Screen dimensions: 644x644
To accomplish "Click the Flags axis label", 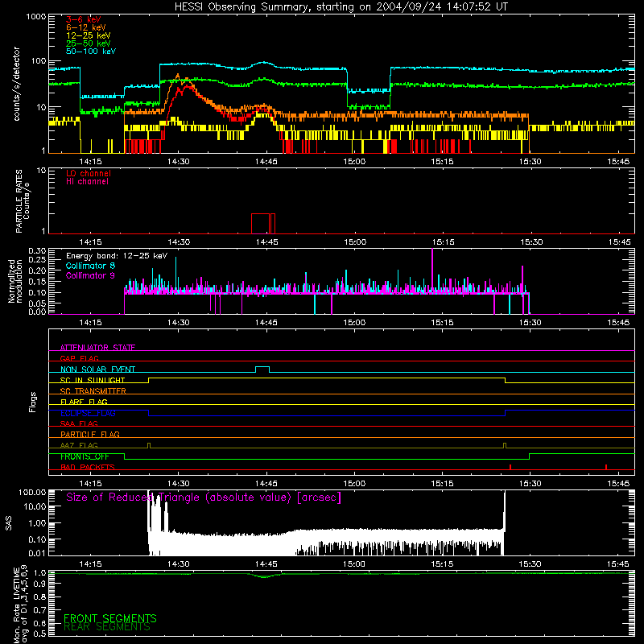I will [33, 402].
